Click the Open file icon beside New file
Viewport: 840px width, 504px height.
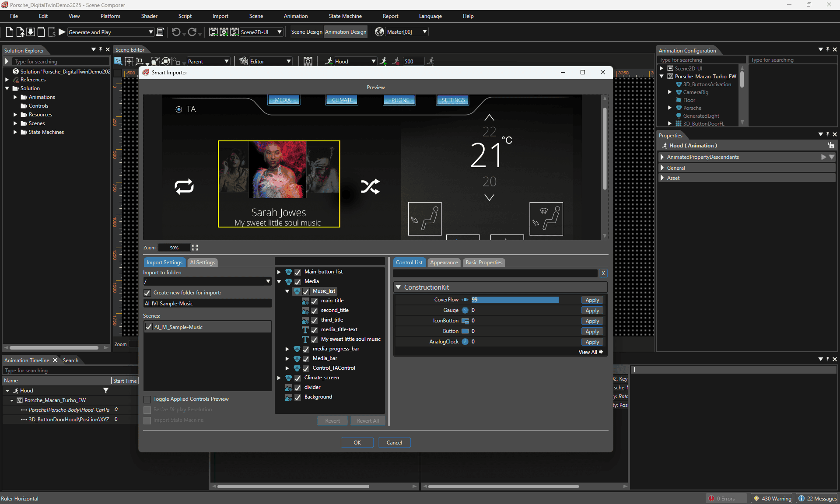pos(20,32)
